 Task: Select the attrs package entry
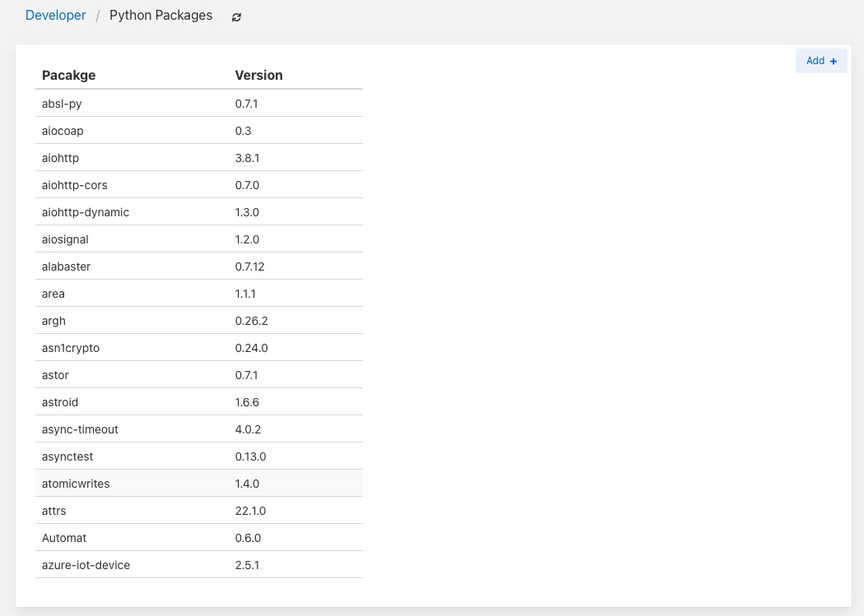pyautogui.click(x=53, y=511)
